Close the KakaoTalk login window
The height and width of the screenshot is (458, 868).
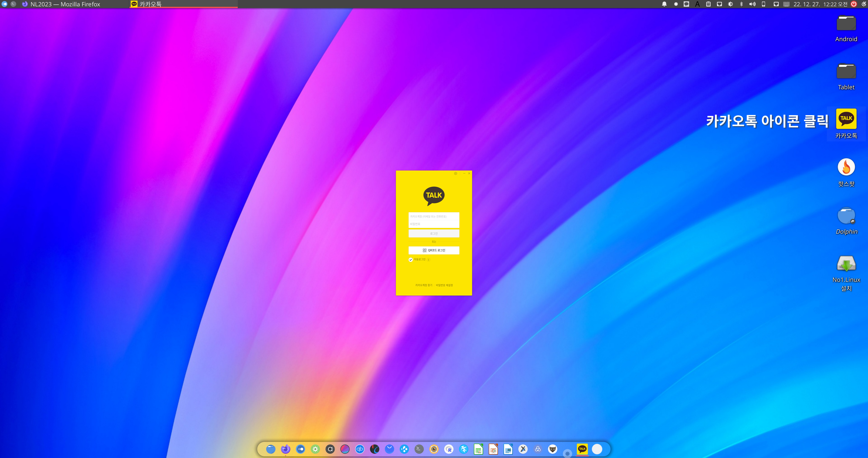pyautogui.click(x=469, y=173)
